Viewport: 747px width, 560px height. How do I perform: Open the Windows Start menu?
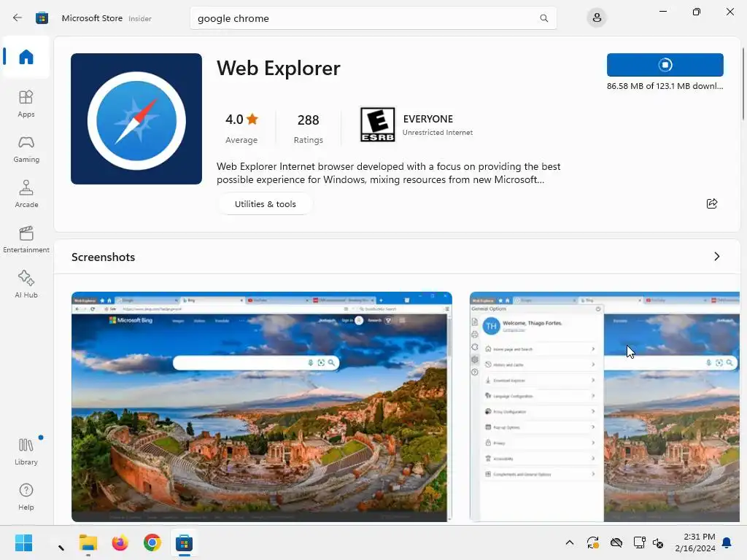pos(23,542)
